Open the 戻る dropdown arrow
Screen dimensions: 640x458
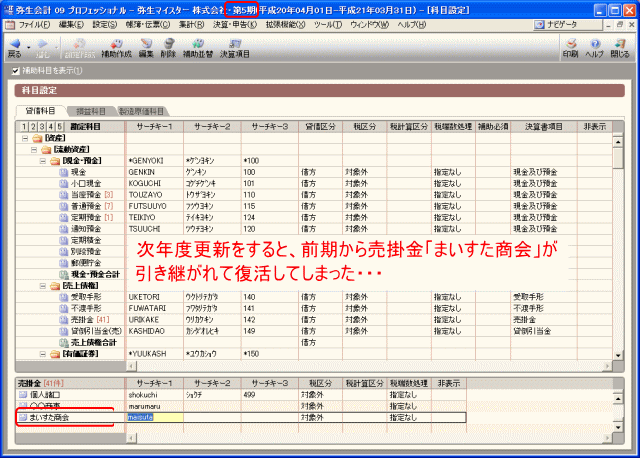[29, 47]
